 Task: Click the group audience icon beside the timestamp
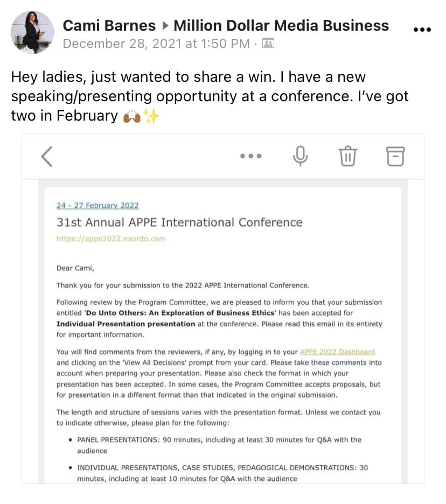[268, 44]
